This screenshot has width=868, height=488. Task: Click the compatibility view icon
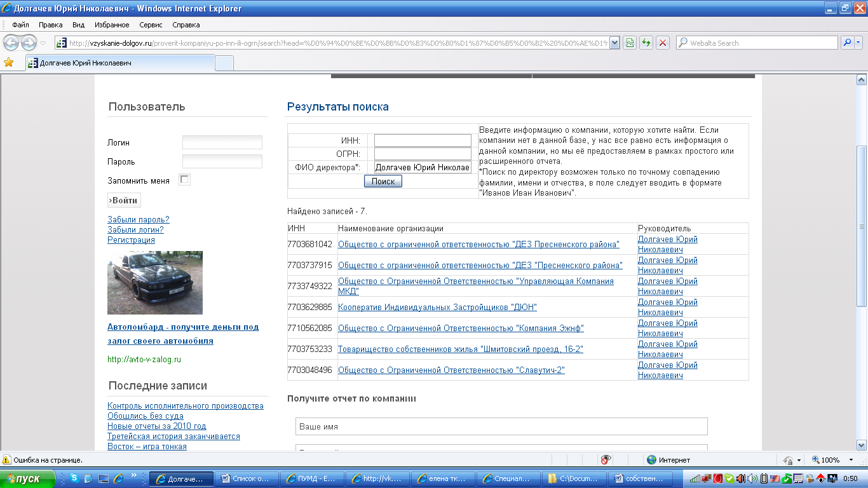click(630, 43)
